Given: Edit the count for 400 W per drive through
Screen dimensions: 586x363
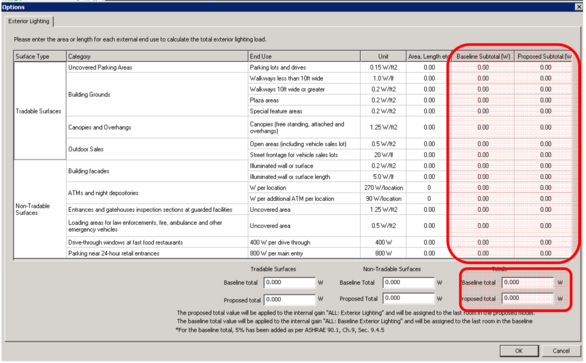Looking at the screenshot, I should pos(429,242).
